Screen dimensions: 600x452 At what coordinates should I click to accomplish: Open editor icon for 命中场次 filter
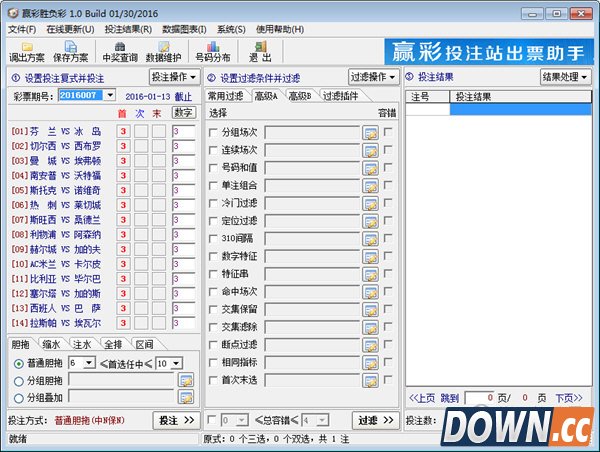click(x=370, y=292)
